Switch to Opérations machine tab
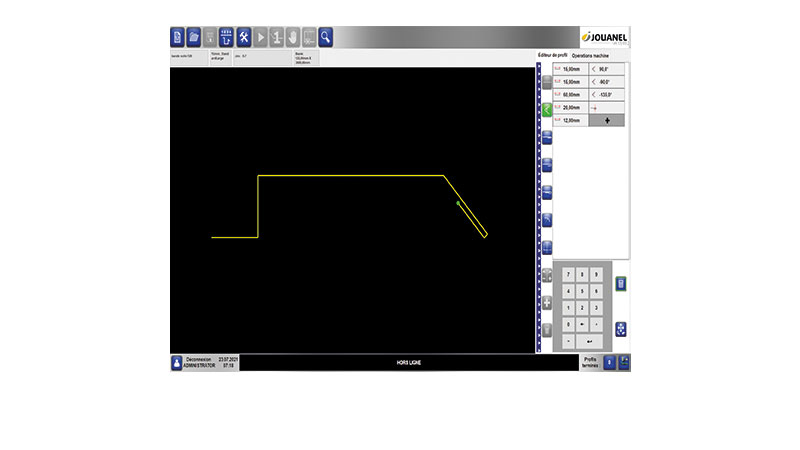Screen dimensions: 800x450 590,56
